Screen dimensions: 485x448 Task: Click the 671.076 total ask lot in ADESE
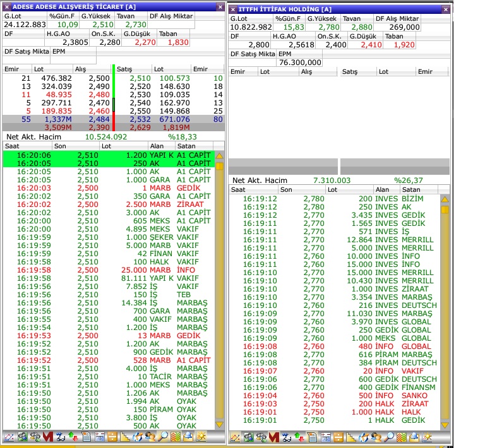(x=175, y=119)
